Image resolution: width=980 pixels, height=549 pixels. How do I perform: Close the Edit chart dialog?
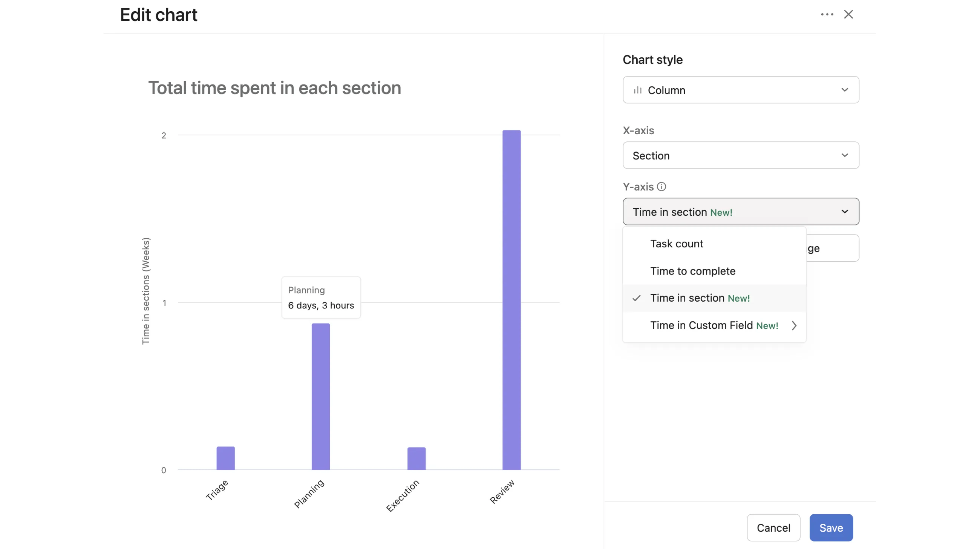[848, 14]
